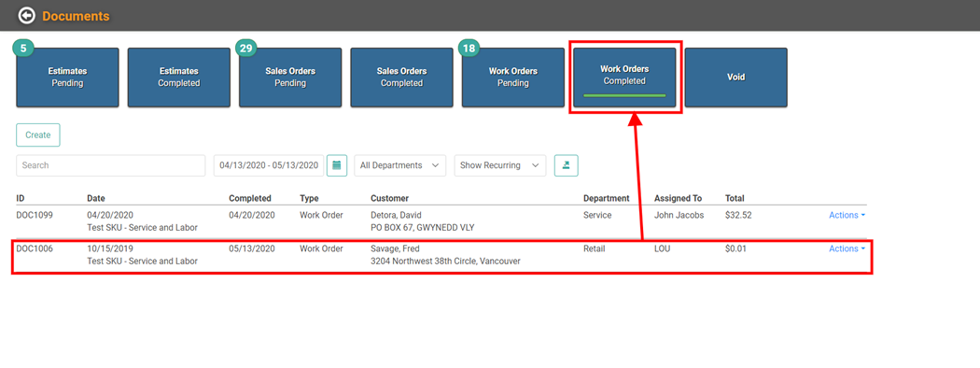Click the Type column header

[x=309, y=198]
